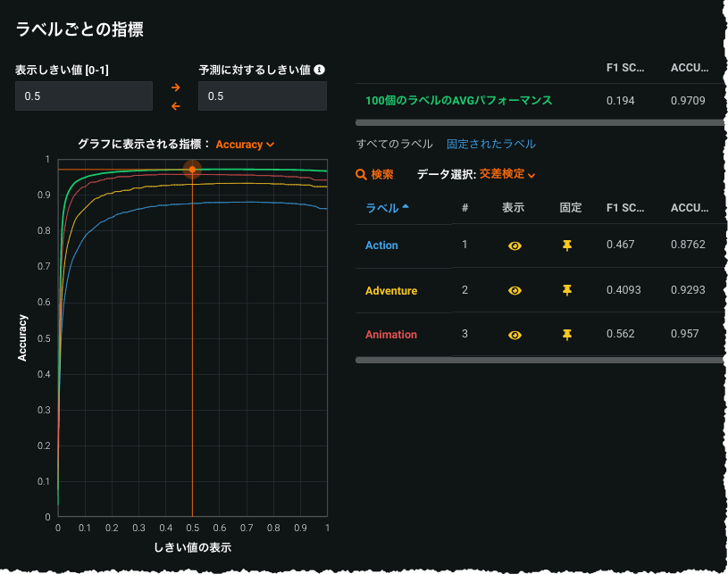Click 100個のラベルのAVGパフォーマンス row
This screenshot has width=728, height=574.
(458, 101)
